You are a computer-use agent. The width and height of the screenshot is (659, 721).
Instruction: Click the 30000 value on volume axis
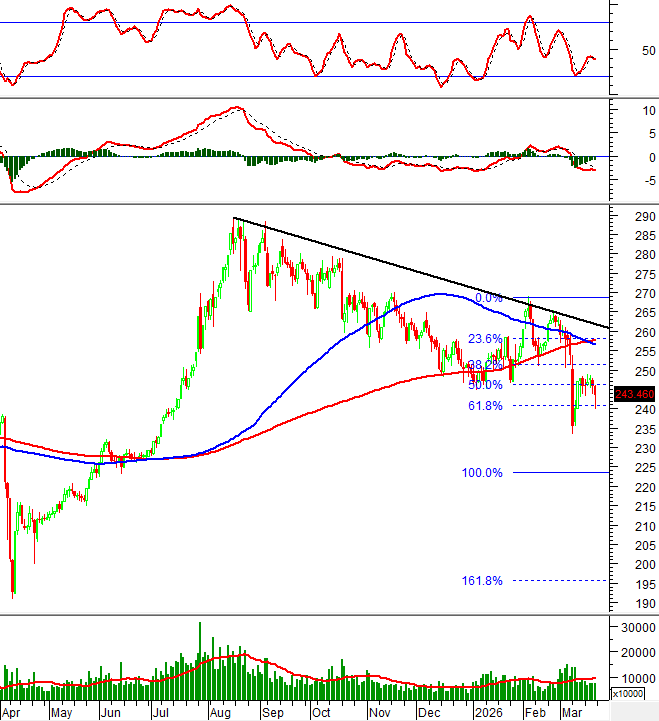coord(635,628)
